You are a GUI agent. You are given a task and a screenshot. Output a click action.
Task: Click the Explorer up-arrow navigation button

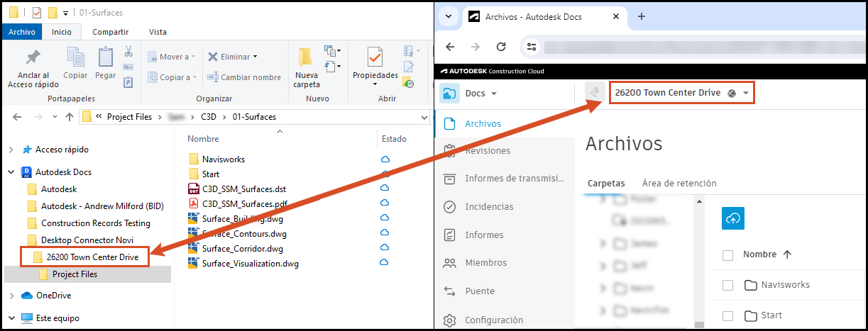[x=70, y=116]
